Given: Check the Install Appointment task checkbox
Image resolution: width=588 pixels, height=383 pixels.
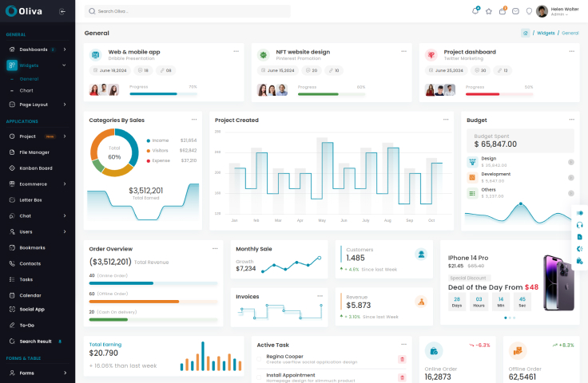Looking at the screenshot, I should tap(259, 377).
